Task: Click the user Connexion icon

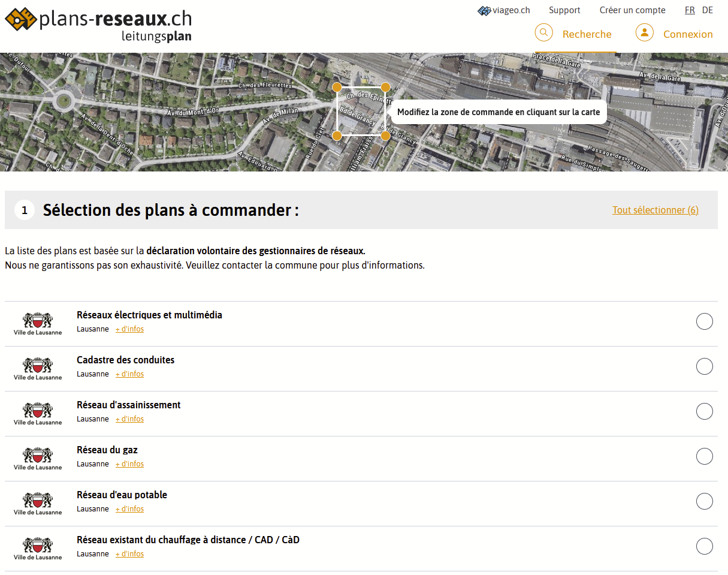Action: (x=644, y=32)
